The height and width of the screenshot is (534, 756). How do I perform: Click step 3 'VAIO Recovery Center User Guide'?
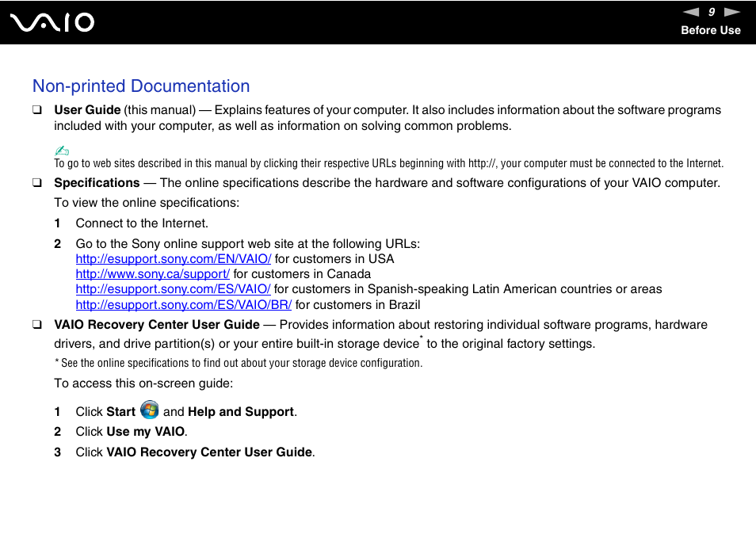click(209, 452)
